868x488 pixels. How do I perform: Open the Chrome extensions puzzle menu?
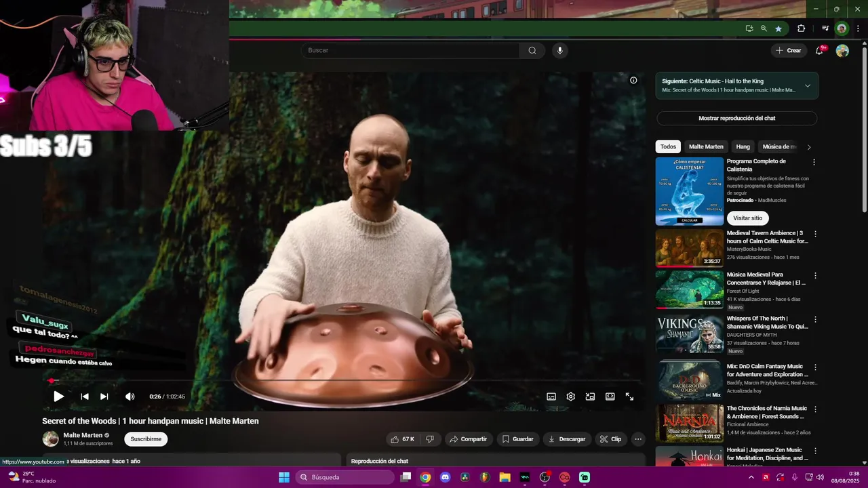coord(802,28)
